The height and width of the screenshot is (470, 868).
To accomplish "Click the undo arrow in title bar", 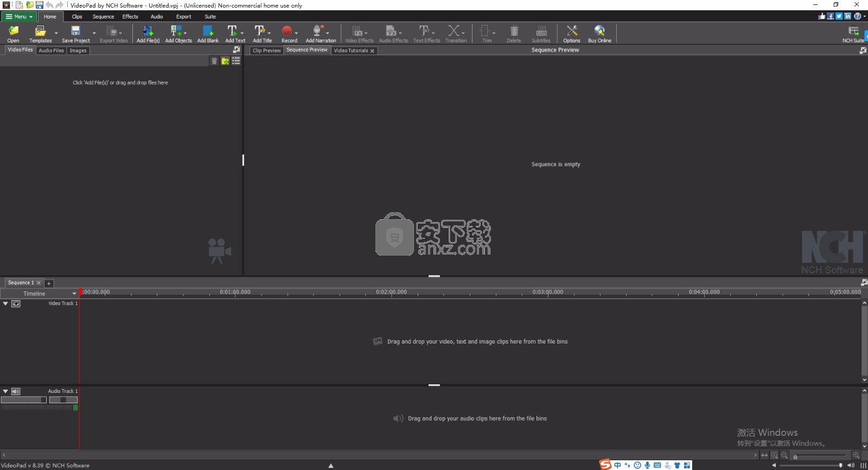I will coord(49,5).
